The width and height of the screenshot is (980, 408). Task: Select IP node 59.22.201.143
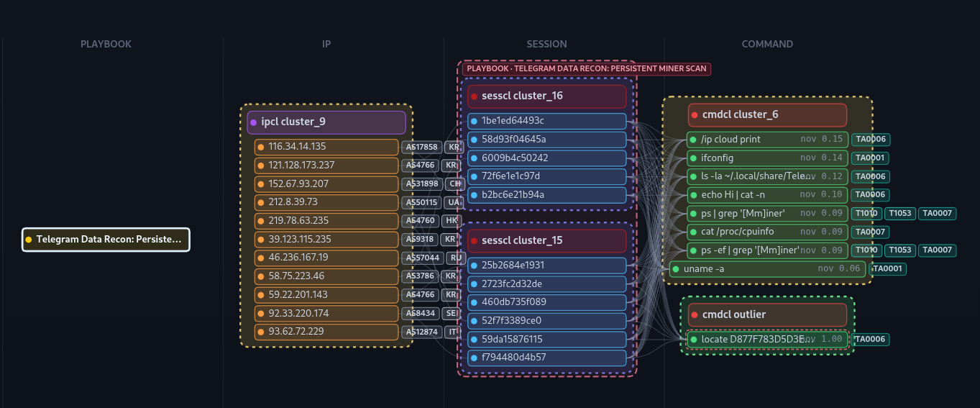pos(326,295)
